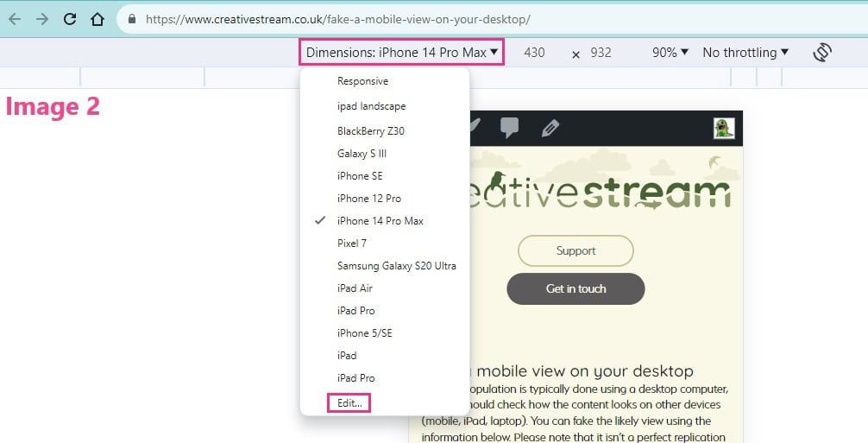Click the pencil edit icon in admin bar

(550, 128)
